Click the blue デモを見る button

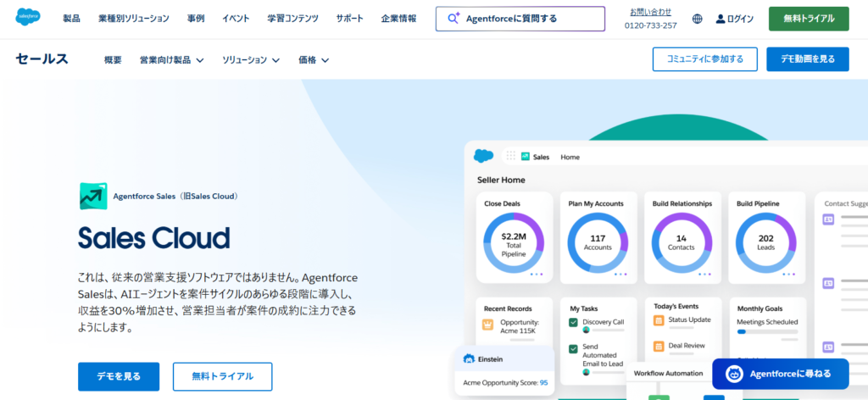point(119,377)
